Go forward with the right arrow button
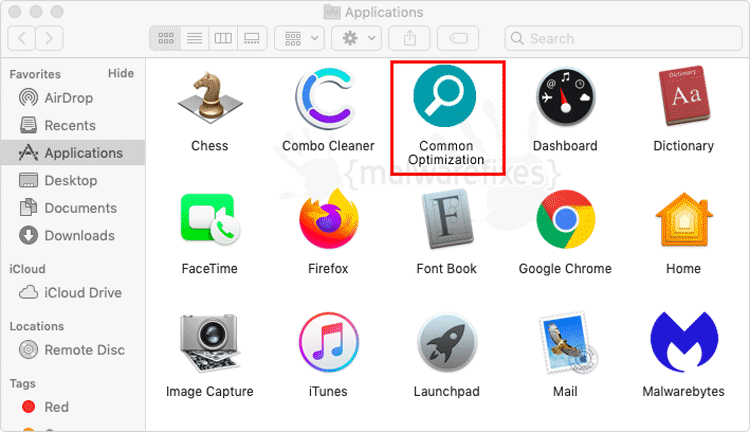The image size is (750, 432). click(x=49, y=38)
